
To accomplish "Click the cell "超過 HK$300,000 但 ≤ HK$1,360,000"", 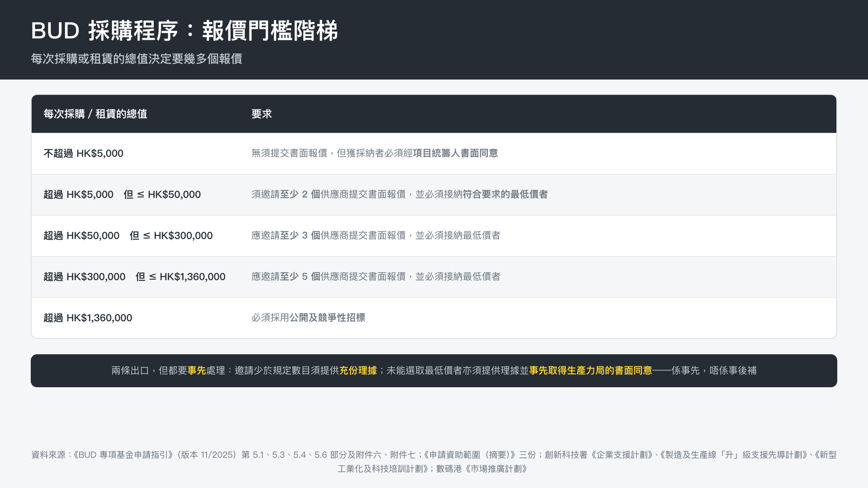I will (x=134, y=277).
